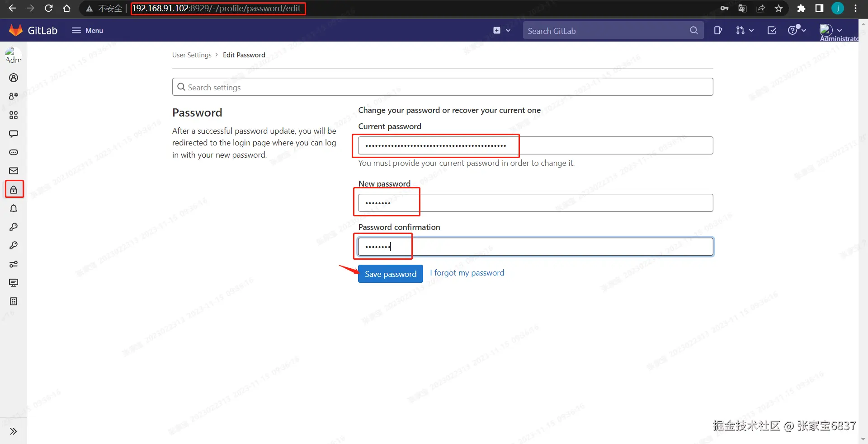The height and width of the screenshot is (444, 868).
Task: Click the not-secure warning icon
Action: 90,9
